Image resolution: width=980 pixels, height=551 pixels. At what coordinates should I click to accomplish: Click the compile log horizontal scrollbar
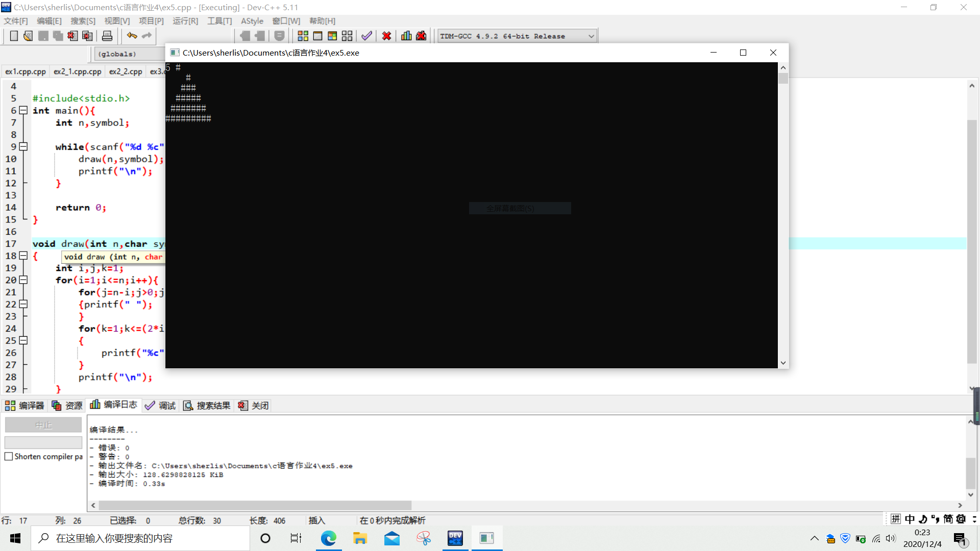click(x=255, y=505)
